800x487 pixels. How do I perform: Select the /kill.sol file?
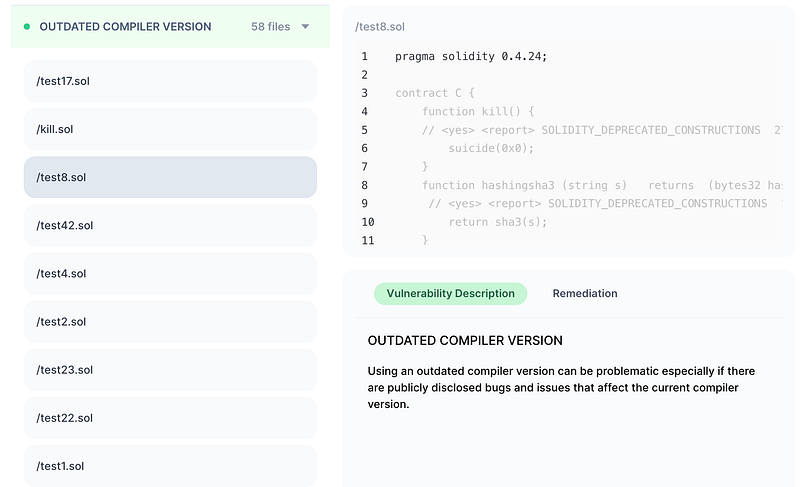pyautogui.click(x=169, y=129)
